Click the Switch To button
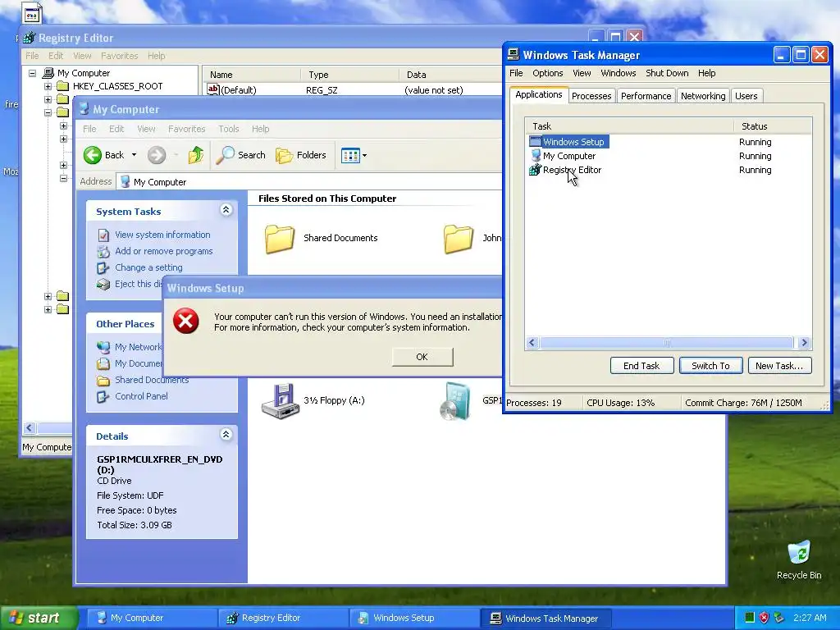Image resolution: width=840 pixels, height=630 pixels. point(710,366)
